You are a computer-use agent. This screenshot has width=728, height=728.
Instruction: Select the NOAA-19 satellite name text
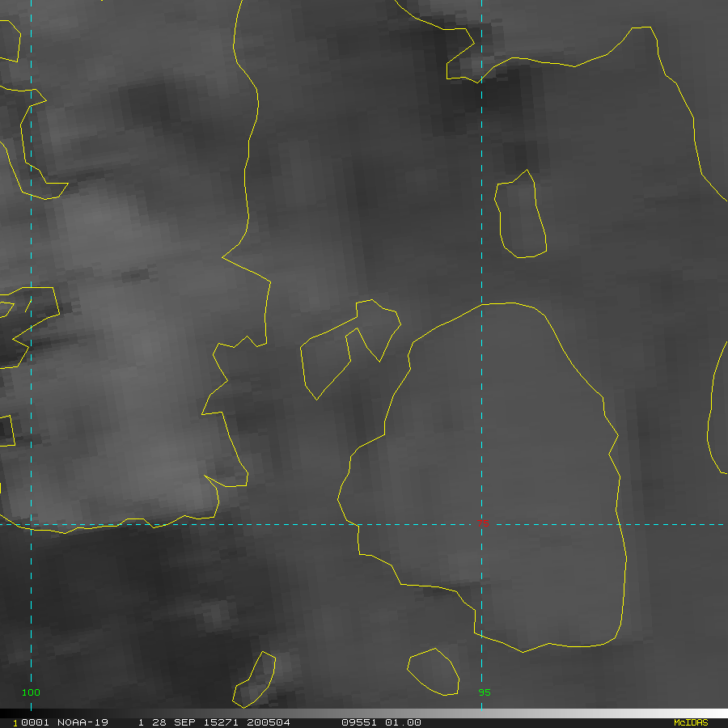tap(83, 722)
